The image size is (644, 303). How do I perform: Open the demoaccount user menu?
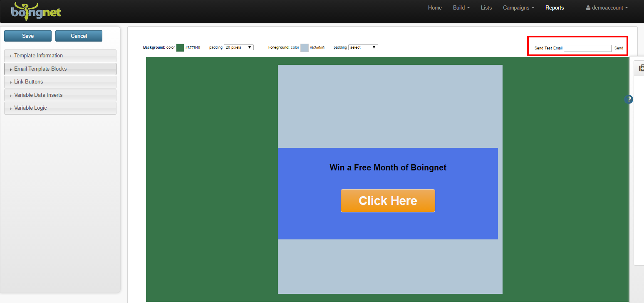click(x=607, y=8)
